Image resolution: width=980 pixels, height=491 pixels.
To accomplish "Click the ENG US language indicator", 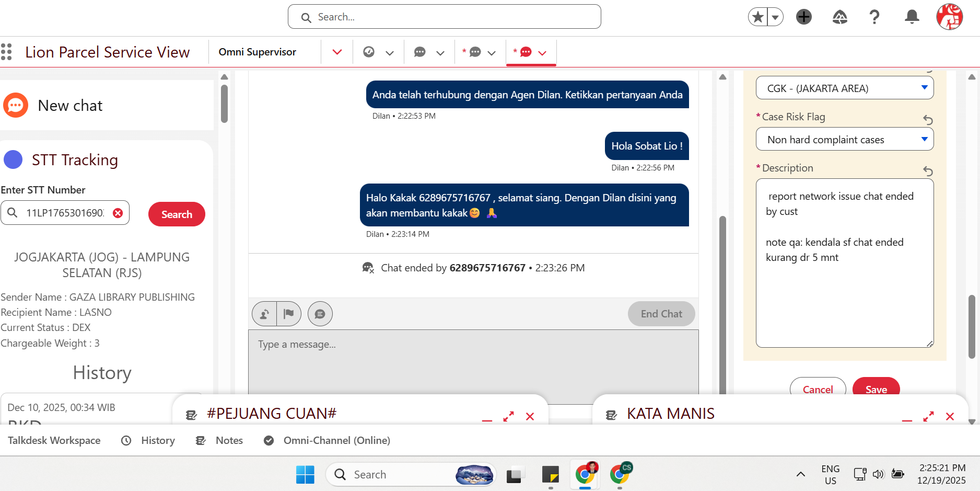I will pos(830,474).
